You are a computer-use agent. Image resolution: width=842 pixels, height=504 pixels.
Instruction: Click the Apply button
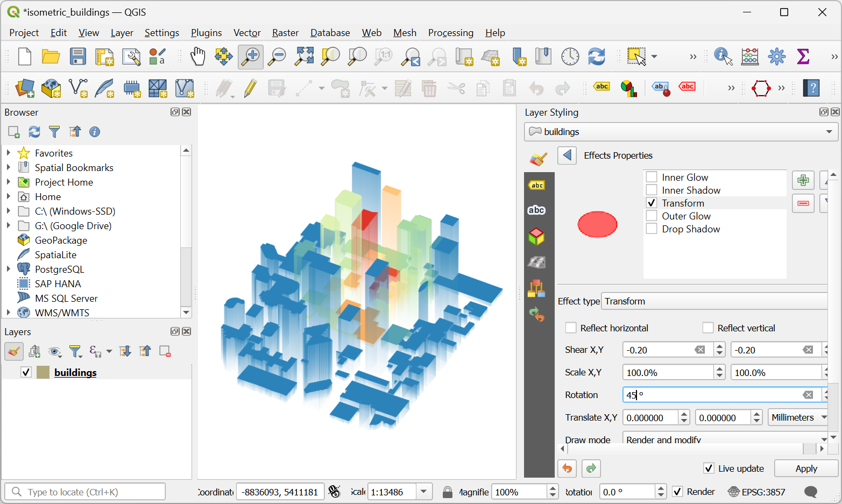pos(805,468)
